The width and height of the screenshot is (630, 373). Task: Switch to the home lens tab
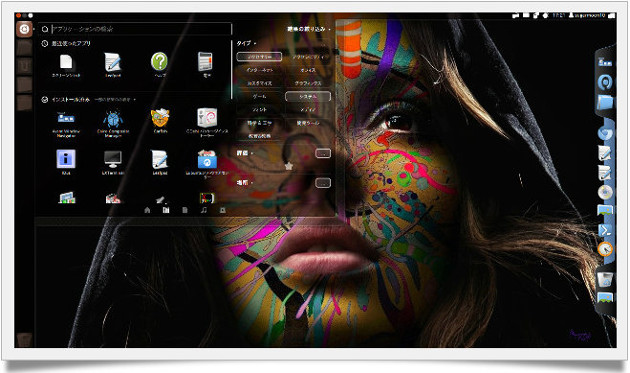[x=147, y=210]
